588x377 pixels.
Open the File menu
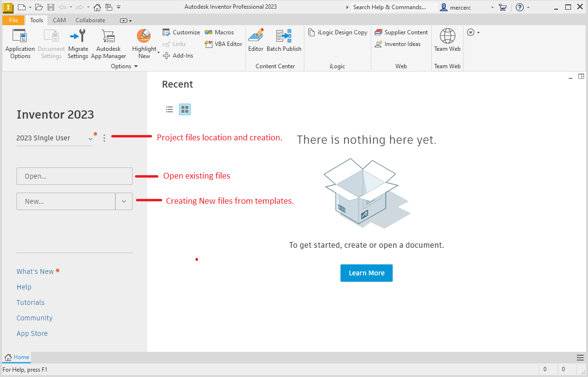pos(13,20)
